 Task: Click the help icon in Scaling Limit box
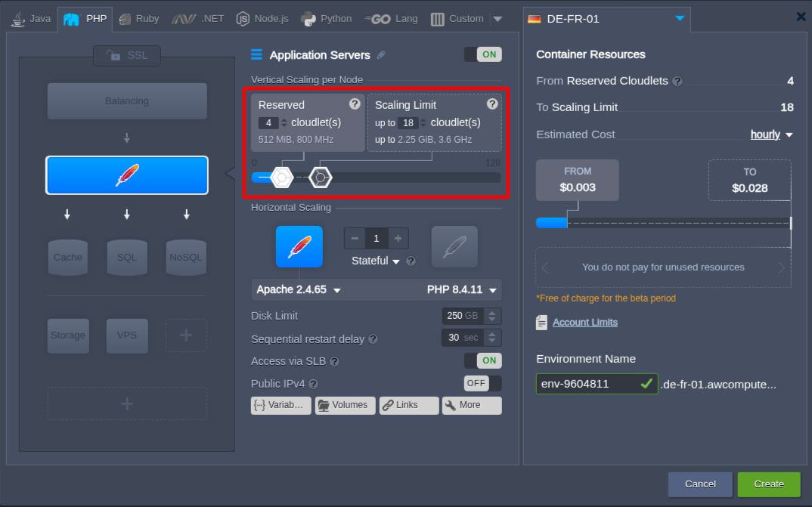492,104
